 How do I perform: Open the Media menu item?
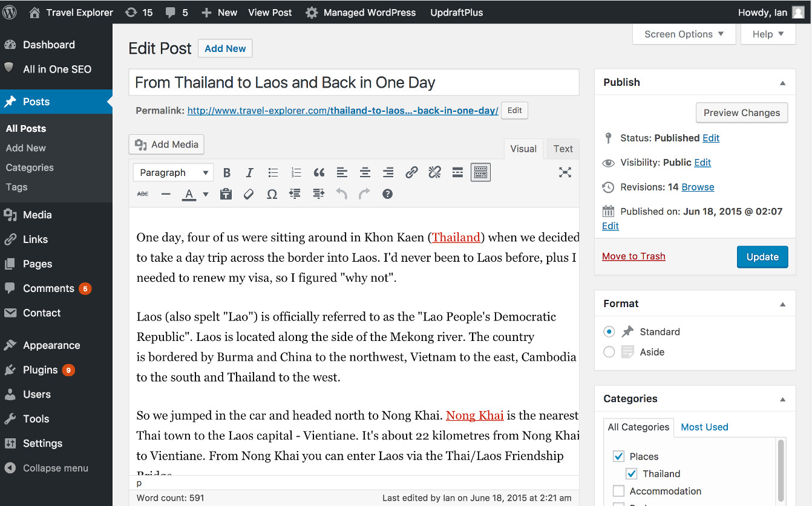56,215
